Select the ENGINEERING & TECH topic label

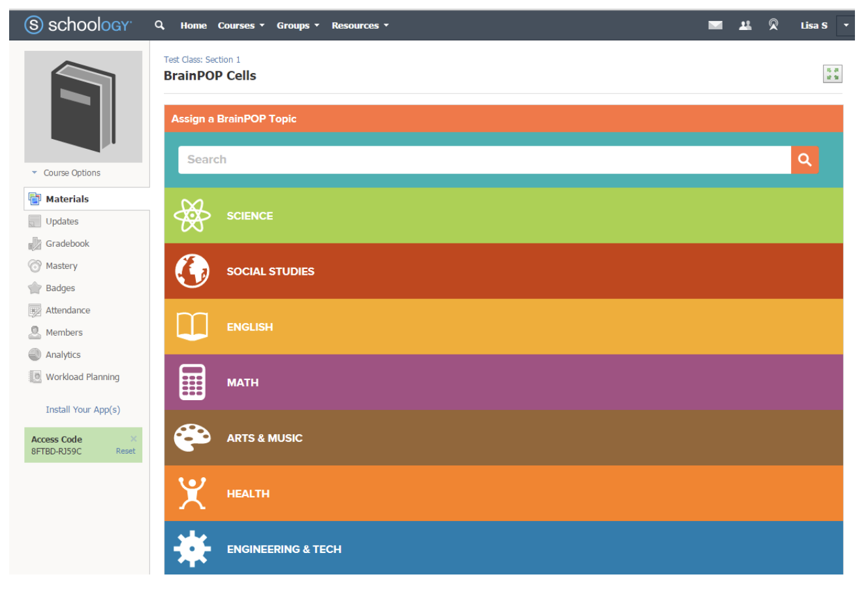click(x=284, y=549)
